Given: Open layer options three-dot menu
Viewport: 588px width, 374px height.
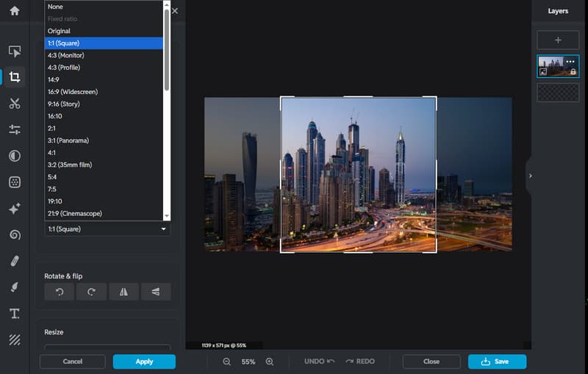Looking at the screenshot, I should 570,62.
